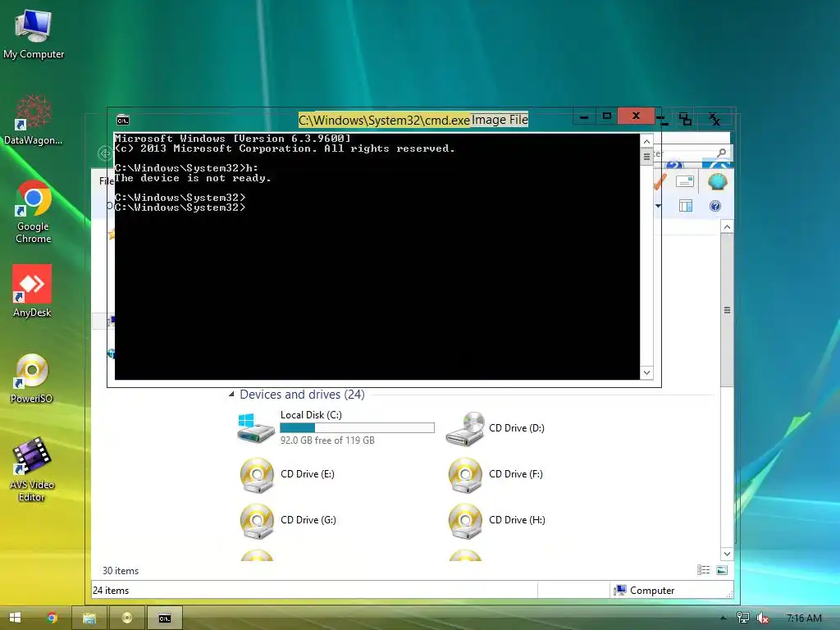Image resolution: width=840 pixels, height=630 pixels.
Task: Click '30 items' status text
Action: 121,571
